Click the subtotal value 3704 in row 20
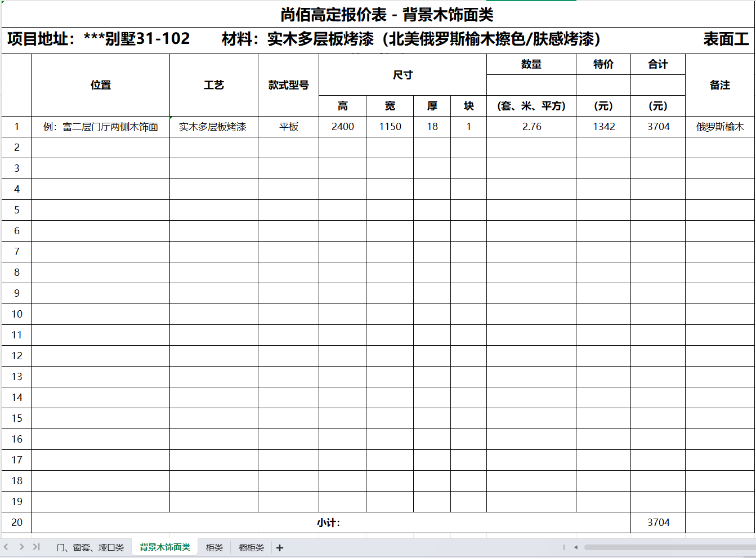The image size is (756, 558). point(658,523)
